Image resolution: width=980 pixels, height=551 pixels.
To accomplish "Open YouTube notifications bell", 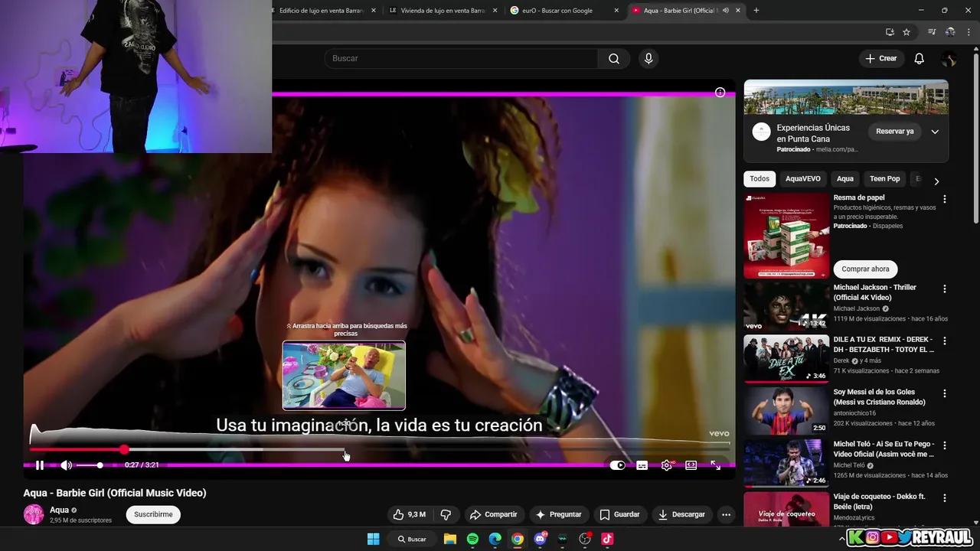I will (920, 58).
